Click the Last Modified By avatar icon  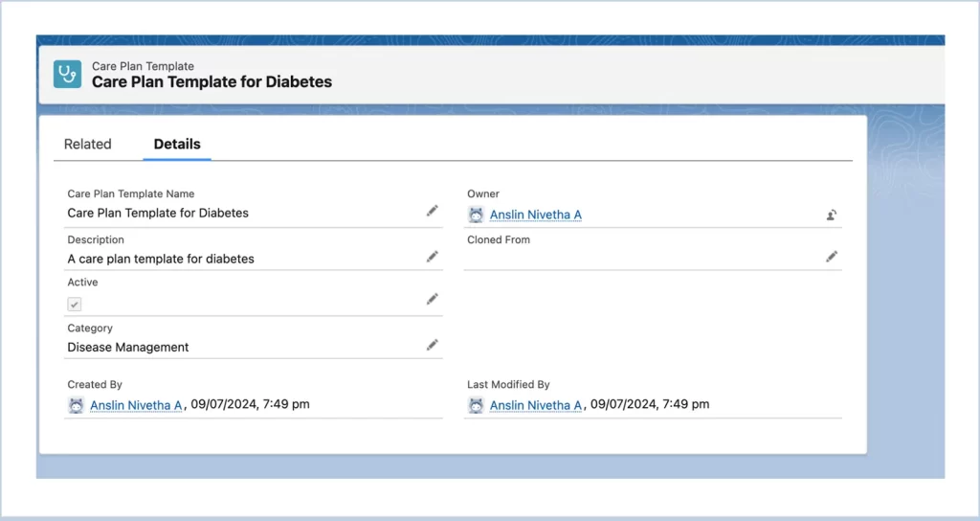pos(476,405)
